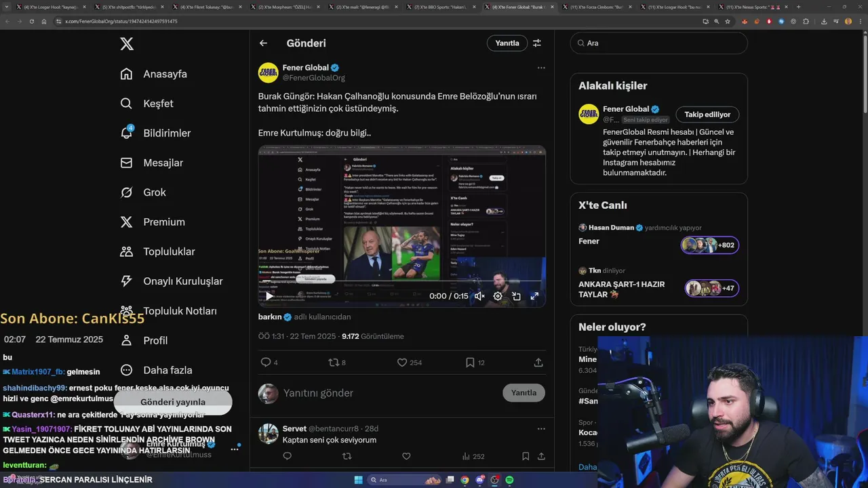Repost Servet's comment
868x488 pixels.
coord(347,456)
